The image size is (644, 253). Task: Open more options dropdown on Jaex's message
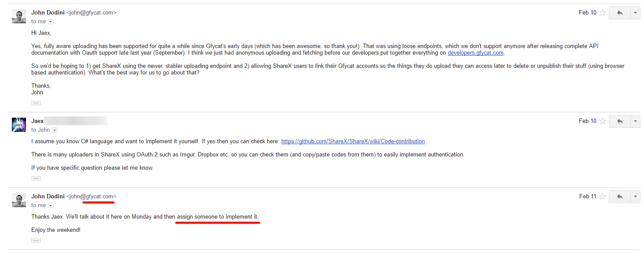click(635, 121)
